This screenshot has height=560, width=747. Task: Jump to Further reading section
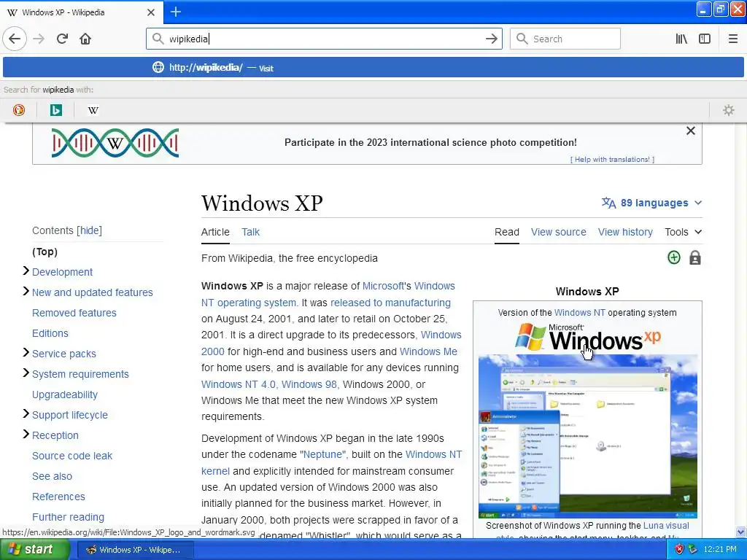[68, 517]
